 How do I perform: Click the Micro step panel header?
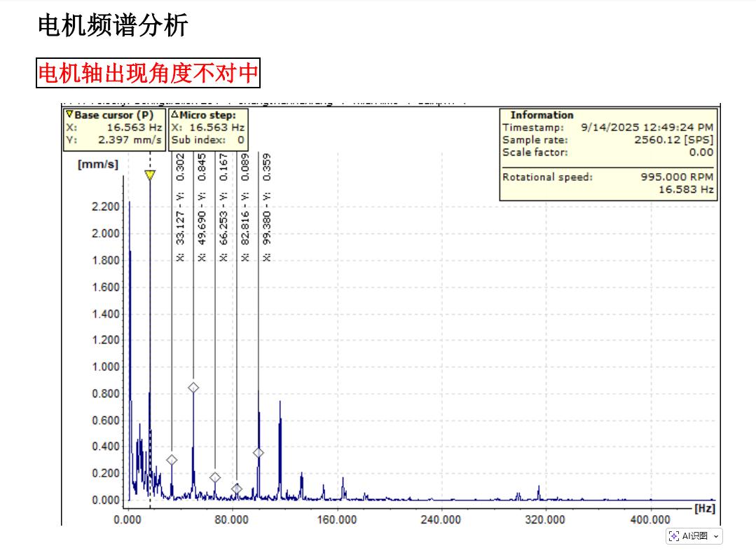tap(208, 115)
